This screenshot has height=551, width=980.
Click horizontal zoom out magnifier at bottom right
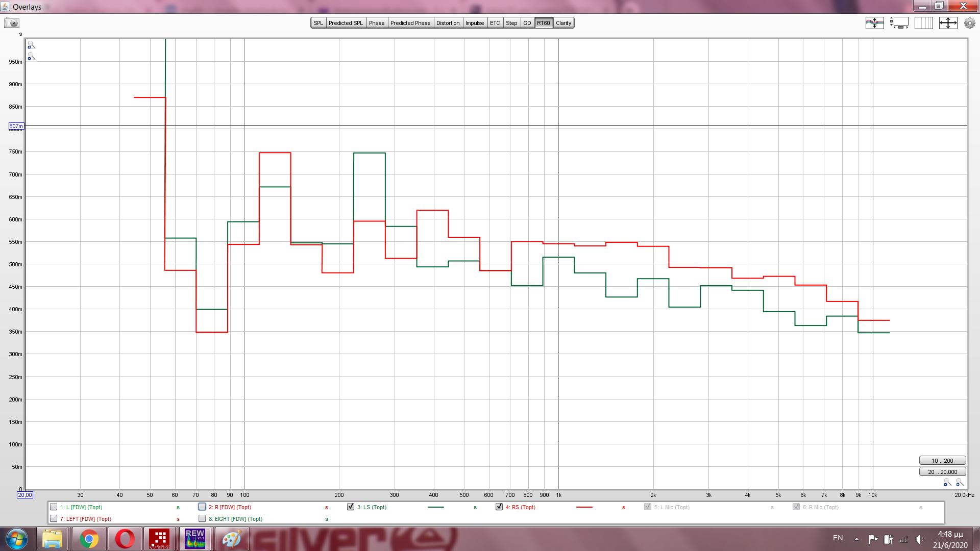[947, 482]
